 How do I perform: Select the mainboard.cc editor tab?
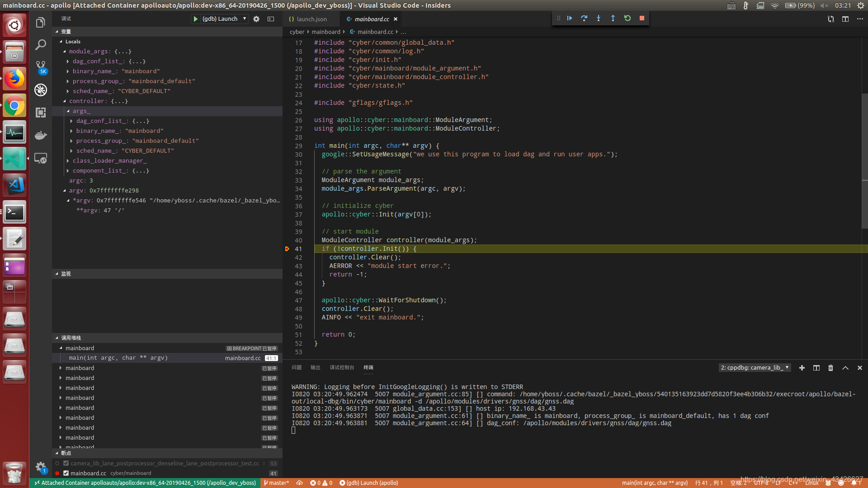click(x=372, y=19)
